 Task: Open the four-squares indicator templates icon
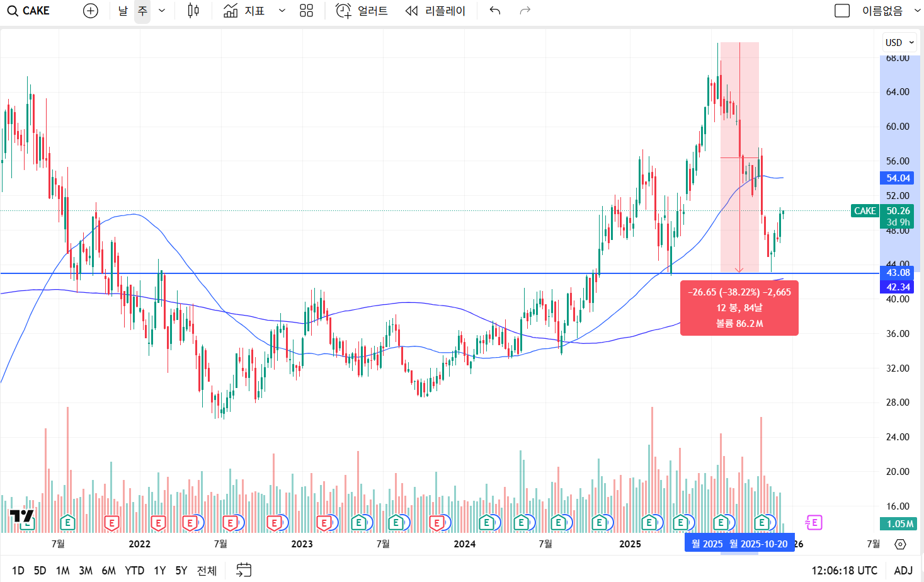pos(306,11)
